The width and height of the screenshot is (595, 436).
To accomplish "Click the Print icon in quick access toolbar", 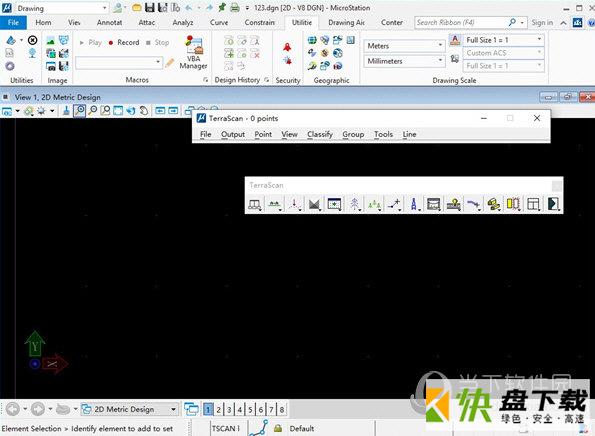I will click(x=235, y=8).
